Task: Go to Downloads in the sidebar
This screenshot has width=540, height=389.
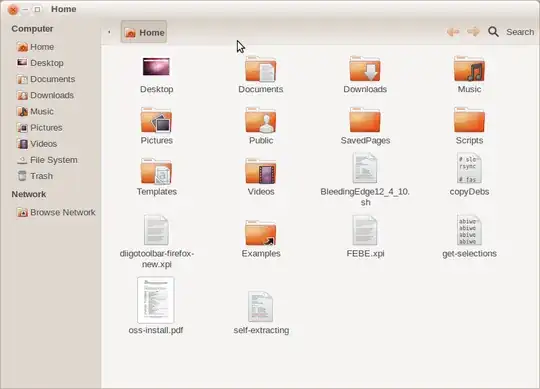Action: pos(45,95)
